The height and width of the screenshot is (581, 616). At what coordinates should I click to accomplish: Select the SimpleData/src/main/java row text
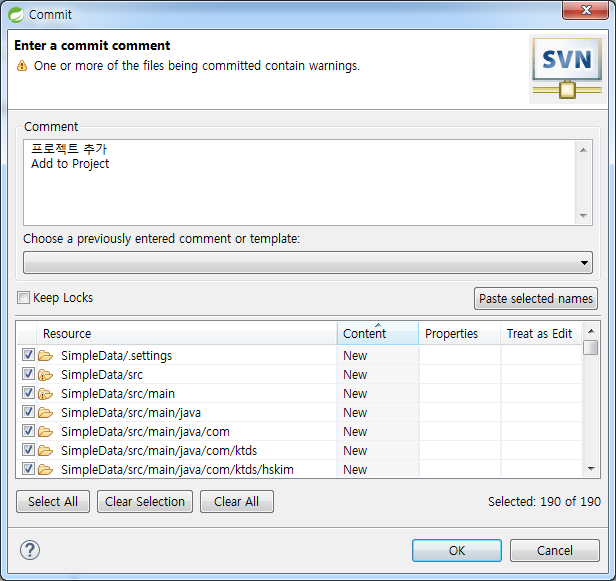[131, 412]
